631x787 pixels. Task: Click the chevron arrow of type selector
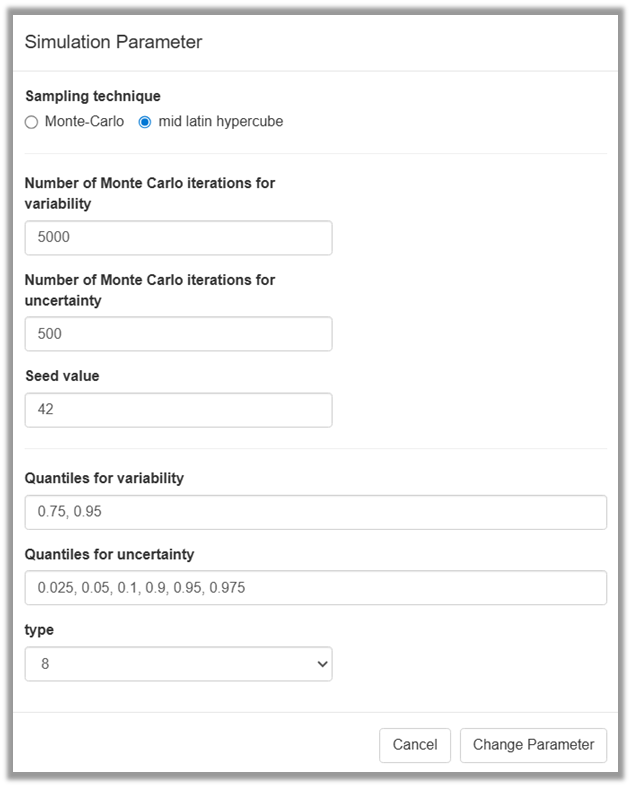(x=321, y=664)
